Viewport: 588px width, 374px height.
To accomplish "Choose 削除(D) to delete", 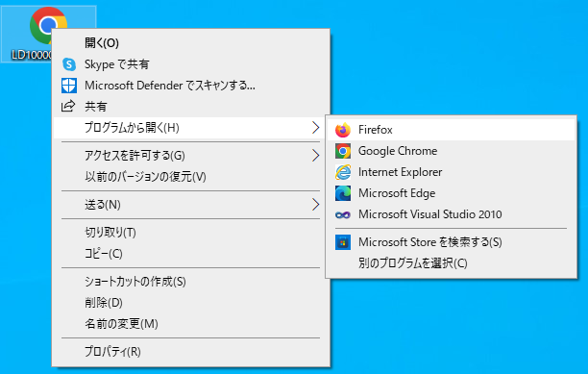I will 191,302.
